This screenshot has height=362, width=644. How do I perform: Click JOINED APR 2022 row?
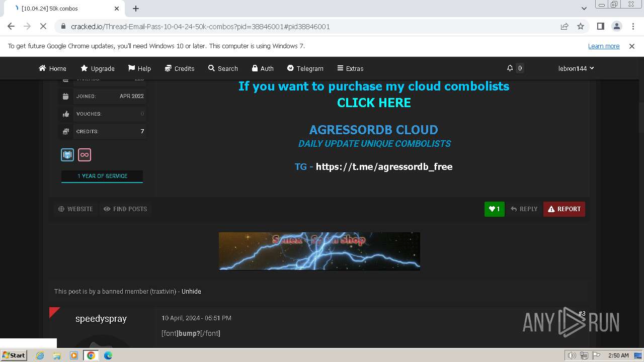pyautogui.click(x=103, y=96)
